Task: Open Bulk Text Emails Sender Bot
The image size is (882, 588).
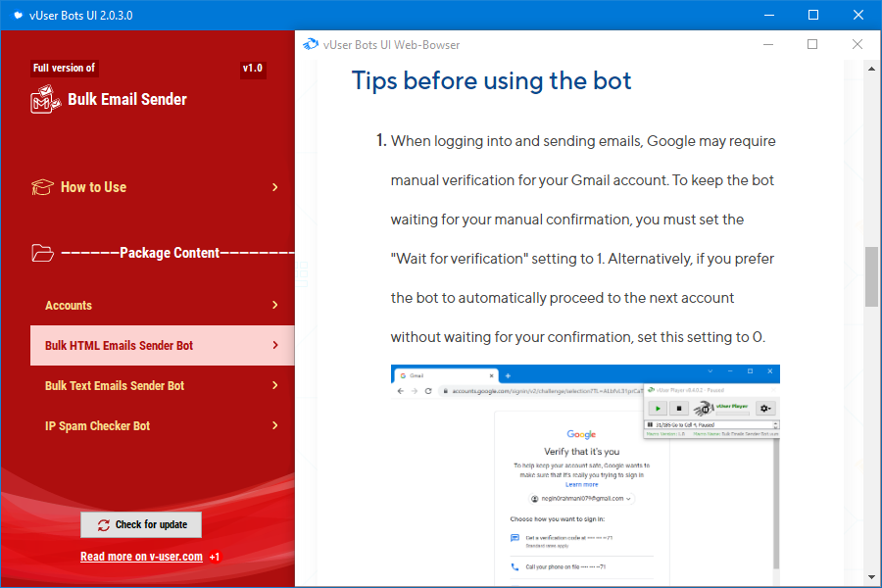Action: (x=162, y=385)
